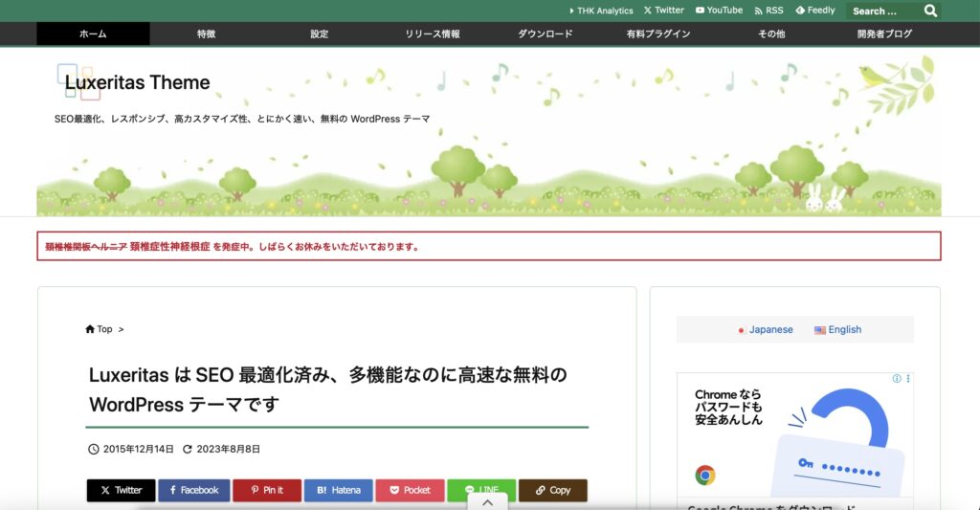Copy the page link with Copy button
The height and width of the screenshot is (510, 980).
[553, 490]
